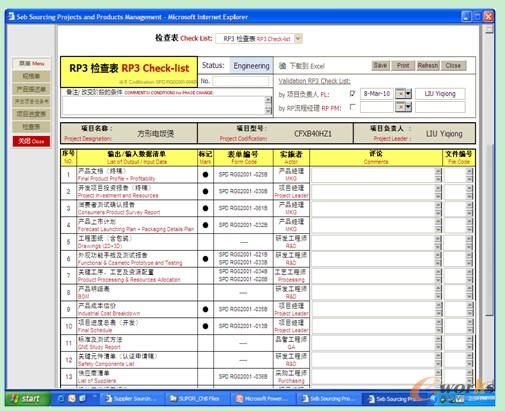
Task: Click the black mark dot in row 1
Action: tap(205, 174)
